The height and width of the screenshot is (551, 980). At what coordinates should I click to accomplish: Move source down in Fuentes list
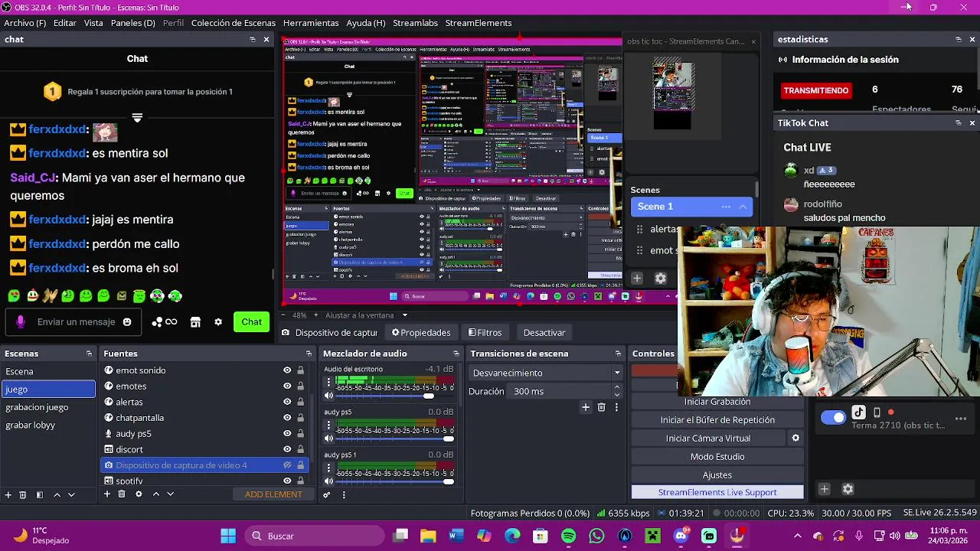click(170, 494)
